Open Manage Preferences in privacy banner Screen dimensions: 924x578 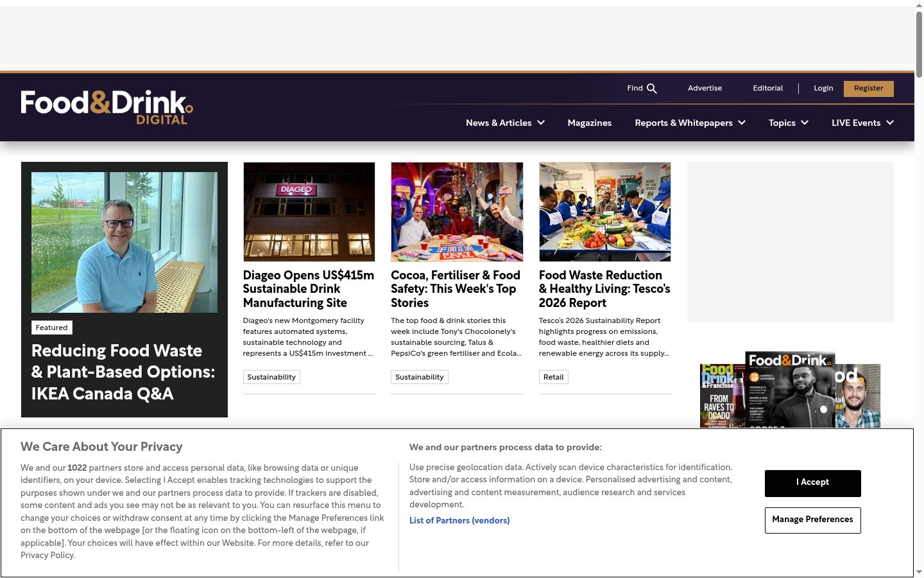pyautogui.click(x=813, y=520)
